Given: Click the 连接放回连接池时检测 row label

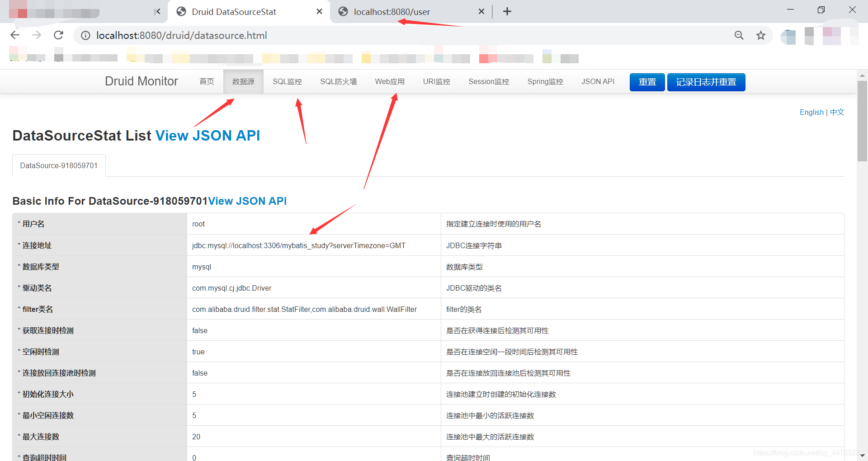Looking at the screenshot, I should [59, 373].
